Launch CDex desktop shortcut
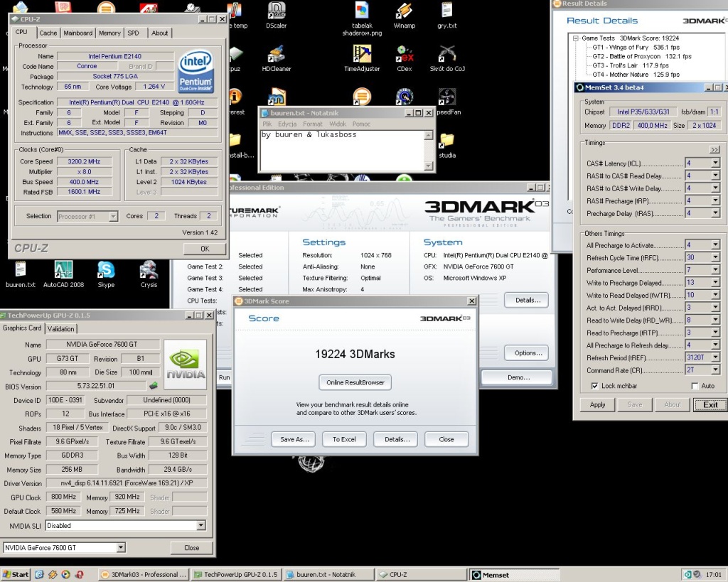 point(404,58)
